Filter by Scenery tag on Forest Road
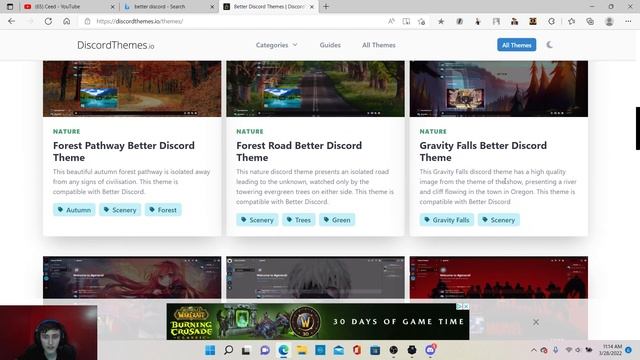Viewport: 640px width, 360px height. pyautogui.click(x=257, y=220)
